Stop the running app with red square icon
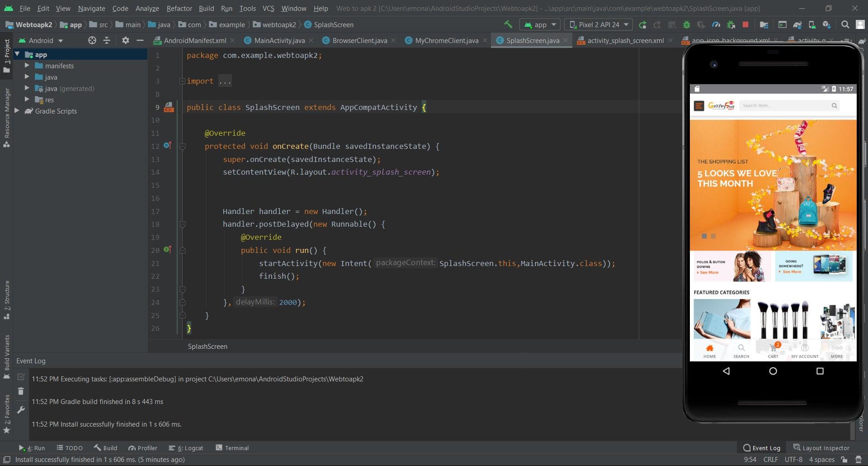Screen dimensions: 868x466 [x=744, y=24]
